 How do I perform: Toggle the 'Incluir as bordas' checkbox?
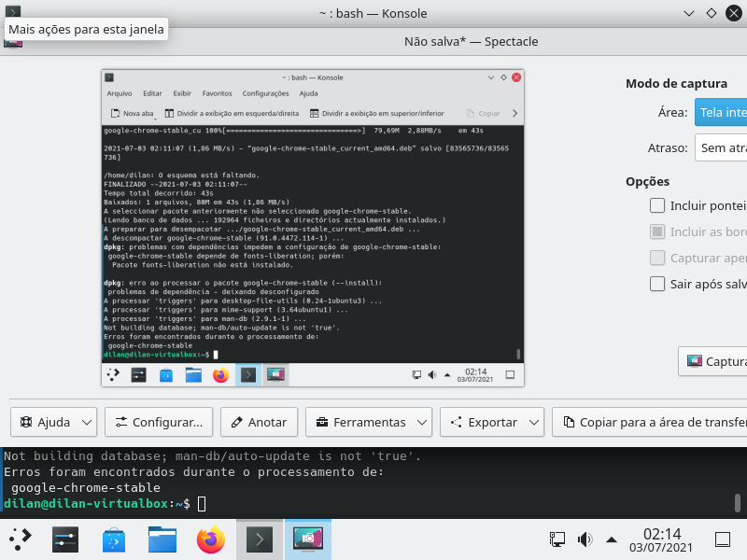[657, 231]
